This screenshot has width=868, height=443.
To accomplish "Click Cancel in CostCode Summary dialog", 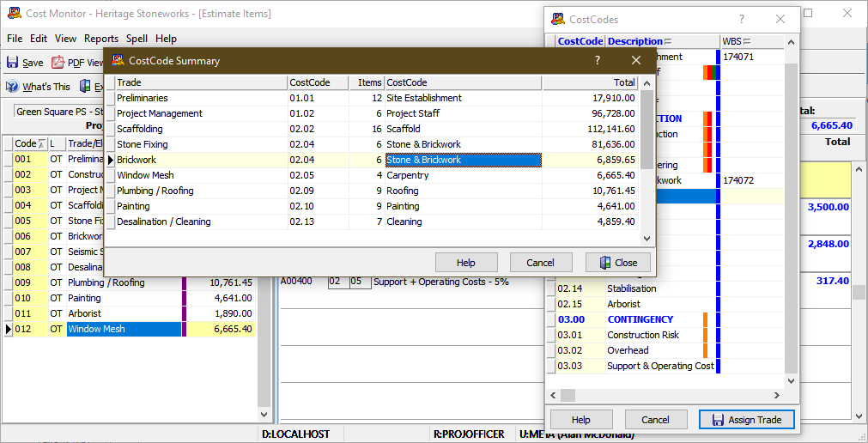I will pyautogui.click(x=540, y=263).
